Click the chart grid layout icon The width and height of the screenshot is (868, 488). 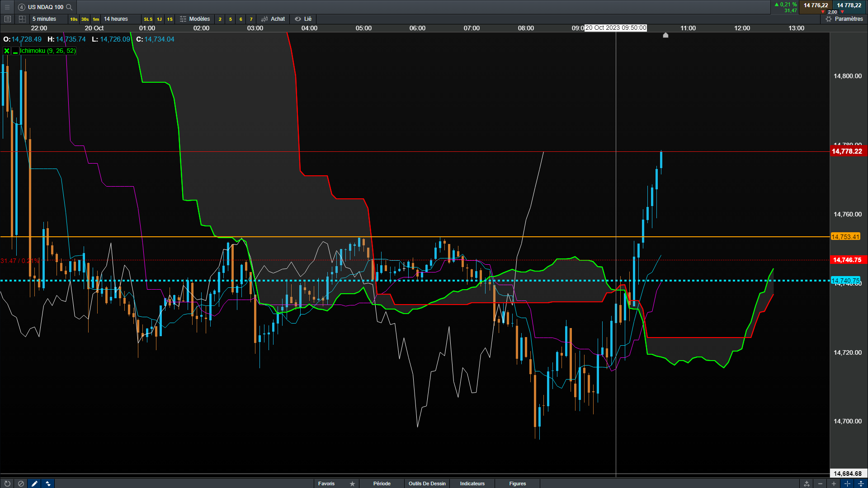point(22,19)
